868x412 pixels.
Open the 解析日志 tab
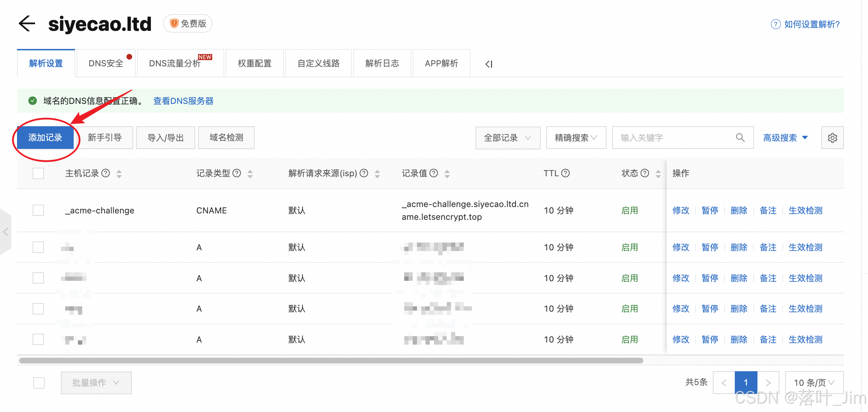click(x=382, y=63)
